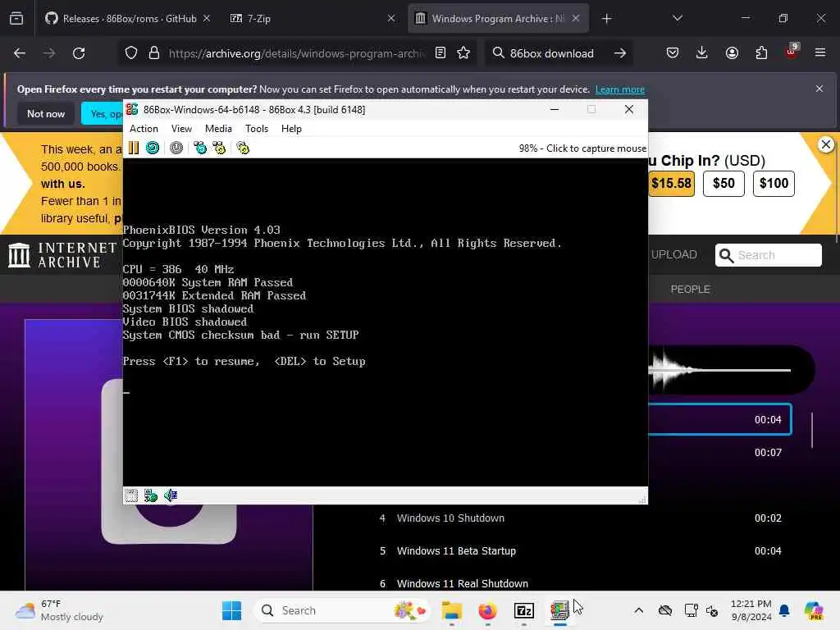Click the UPLOAD link on Internet Archive

tap(673, 254)
